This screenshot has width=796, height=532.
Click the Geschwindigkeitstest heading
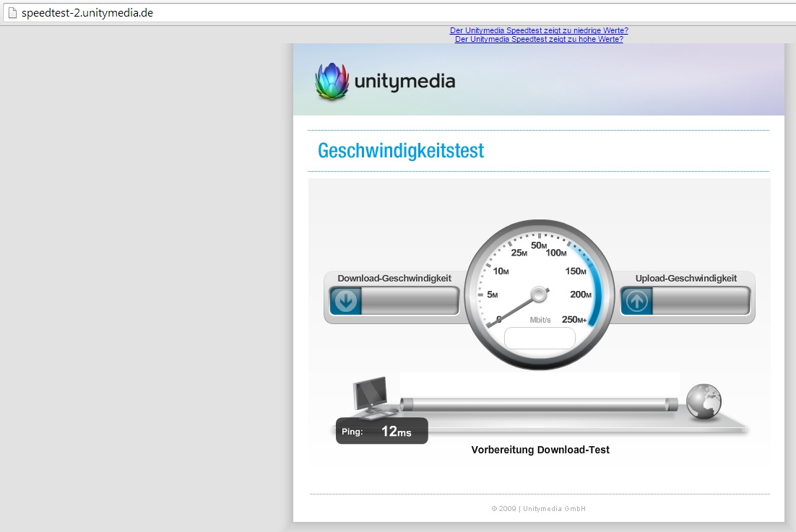click(x=401, y=151)
